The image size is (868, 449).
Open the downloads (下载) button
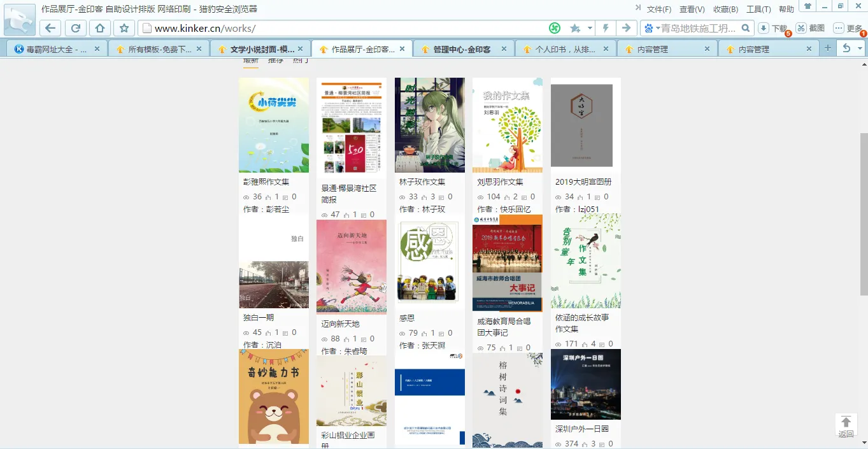tap(772, 28)
